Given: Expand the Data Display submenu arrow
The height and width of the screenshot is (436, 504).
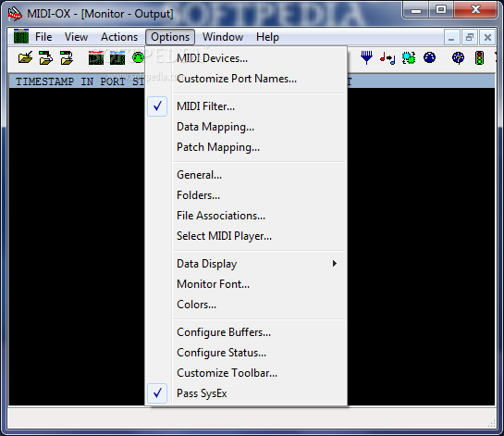Looking at the screenshot, I should click(x=335, y=264).
